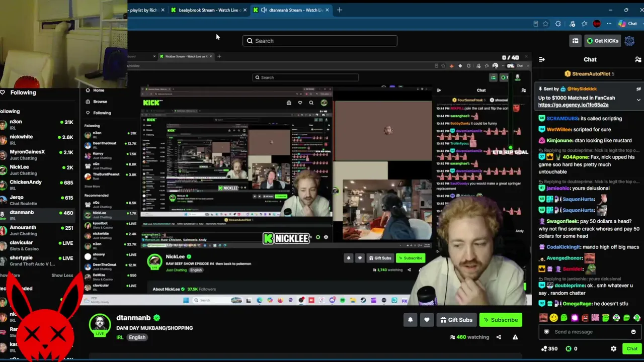Screen dimensions: 644x362
Task: Open the Kick drops inventory icon
Action: click(575, 41)
